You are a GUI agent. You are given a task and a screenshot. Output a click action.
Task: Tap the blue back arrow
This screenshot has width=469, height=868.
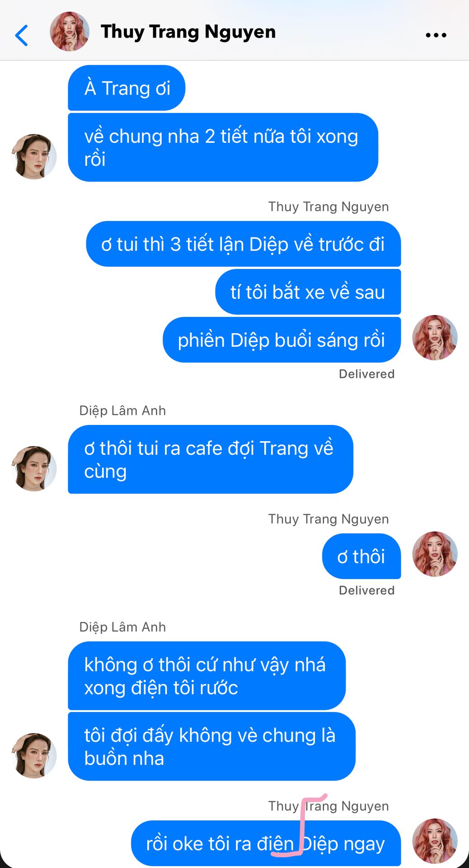[x=22, y=35]
